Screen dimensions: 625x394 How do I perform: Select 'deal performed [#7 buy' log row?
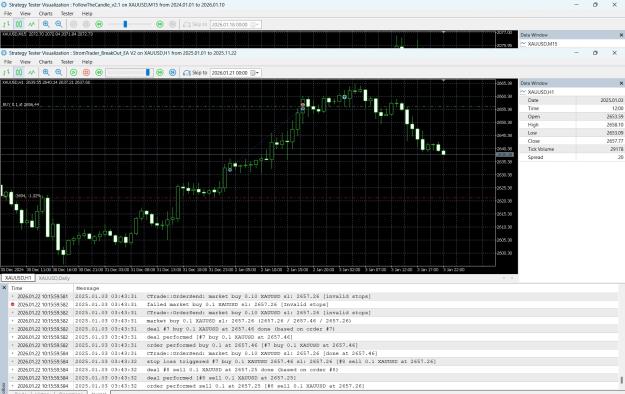pyautogui.click(x=313, y=337)
